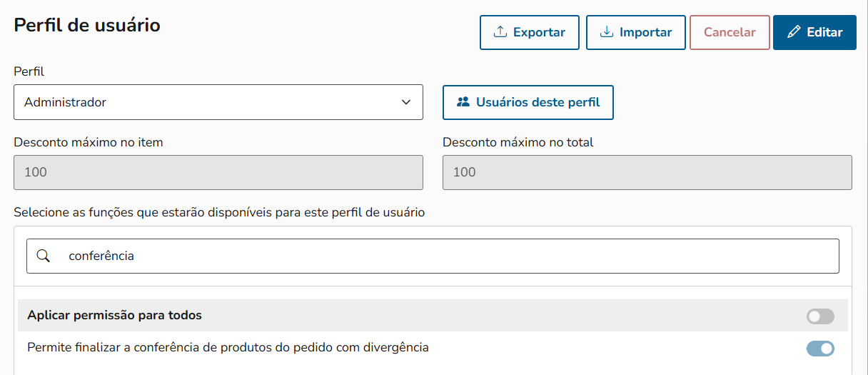Click the Perfil de usuário page heading
The height and width of the screenshot is (375, 868).
[x=87, y=26]
